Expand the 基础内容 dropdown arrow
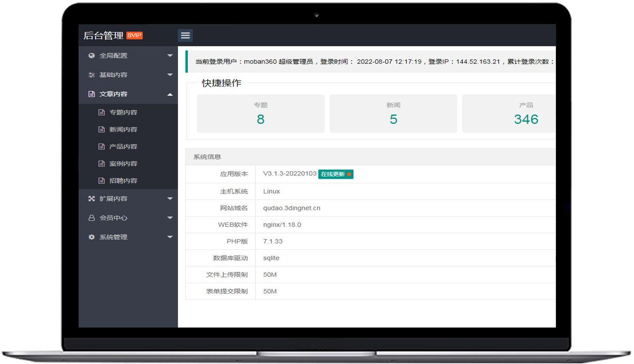The width and height of the screenshot is (634, 364). click(170, 75)
